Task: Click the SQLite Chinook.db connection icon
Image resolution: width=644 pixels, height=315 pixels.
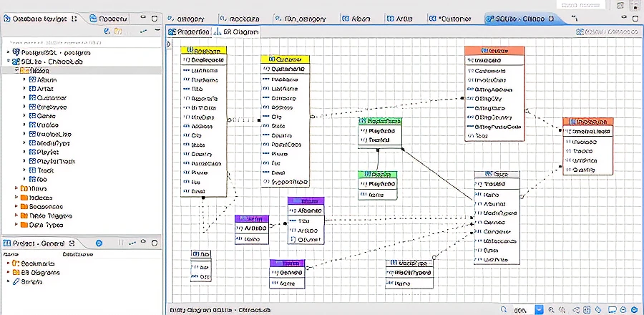Action: tap(16, 62)
